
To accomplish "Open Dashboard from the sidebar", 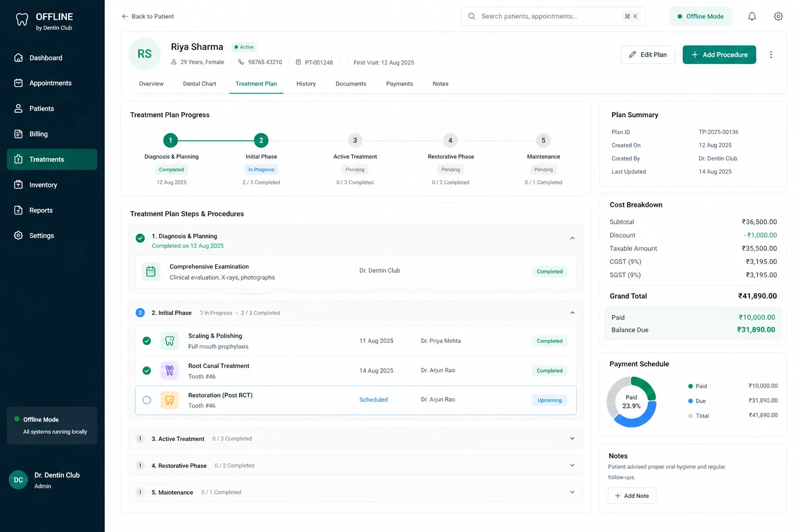I will click(52, 58).
